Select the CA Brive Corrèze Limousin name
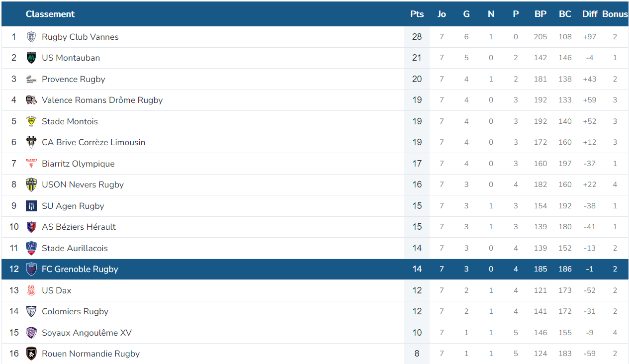The width and height of the screenshot is (629, 364). pos(93,142)
